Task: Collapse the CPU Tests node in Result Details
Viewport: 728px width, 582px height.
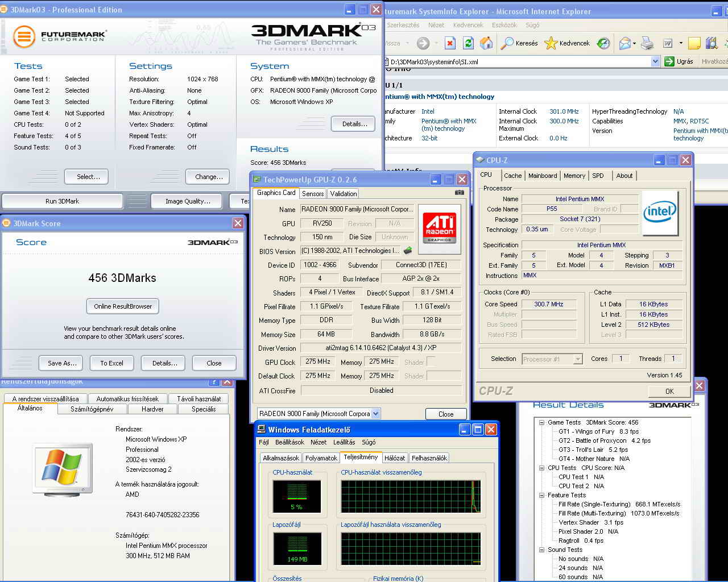Action: pos(541,468)
